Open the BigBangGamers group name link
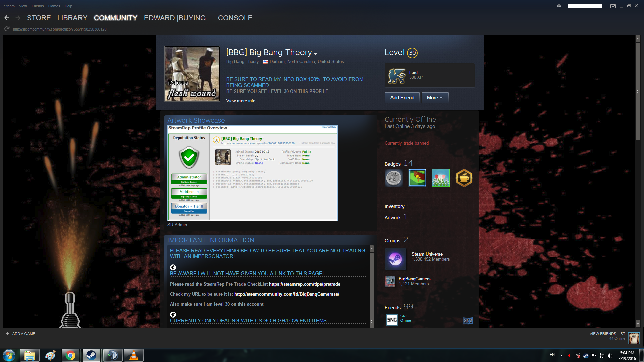The image size is (644, 362). (415, 279)
